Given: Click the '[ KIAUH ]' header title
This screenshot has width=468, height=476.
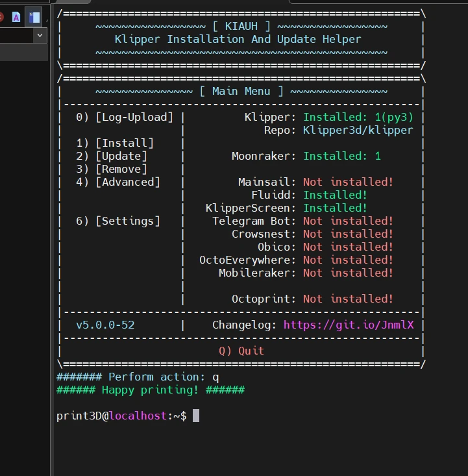Looking at the screenshot, I should click(241, 27).
